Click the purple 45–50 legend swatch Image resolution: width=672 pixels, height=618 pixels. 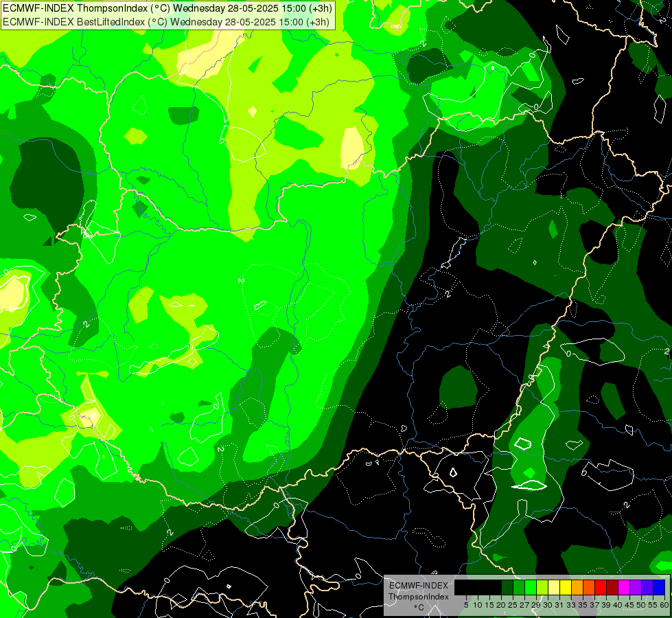636,587
